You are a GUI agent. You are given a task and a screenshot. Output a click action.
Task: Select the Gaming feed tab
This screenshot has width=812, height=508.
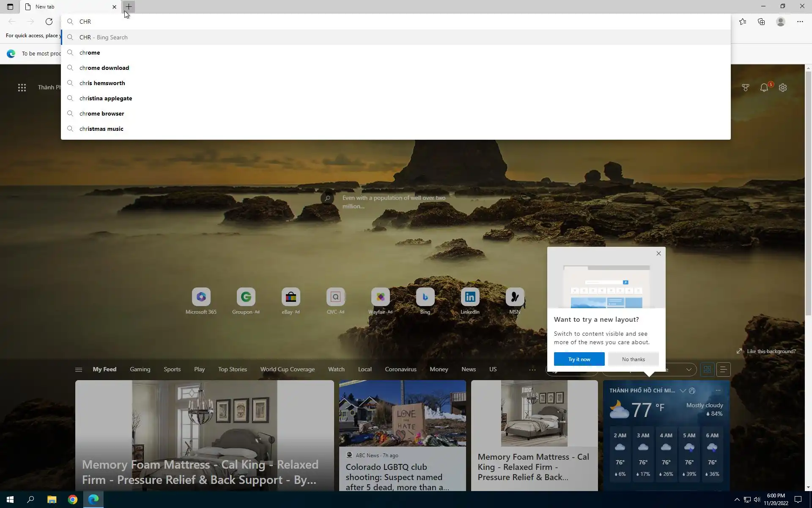(x=140, y=370)
